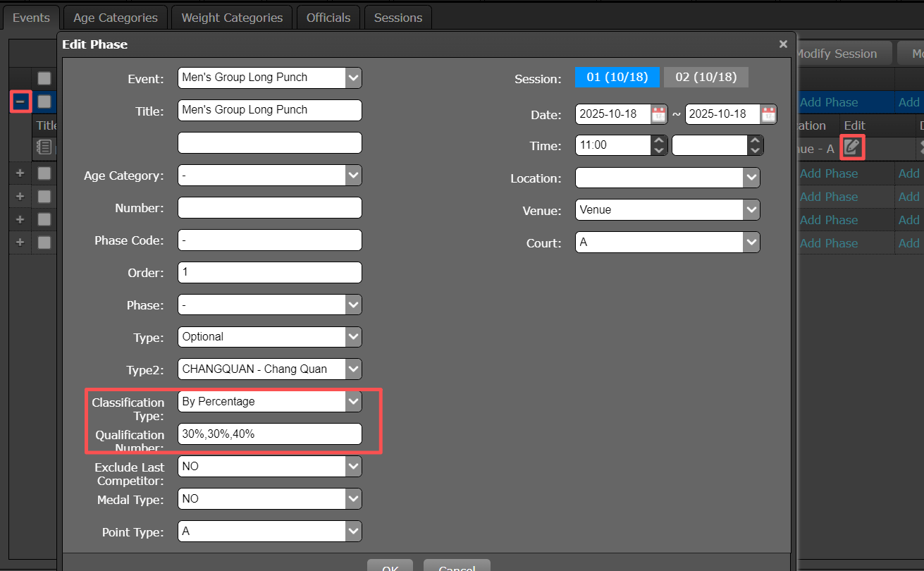Click the end time spinner arrows
Screen dimensions: 924x571
755,146
